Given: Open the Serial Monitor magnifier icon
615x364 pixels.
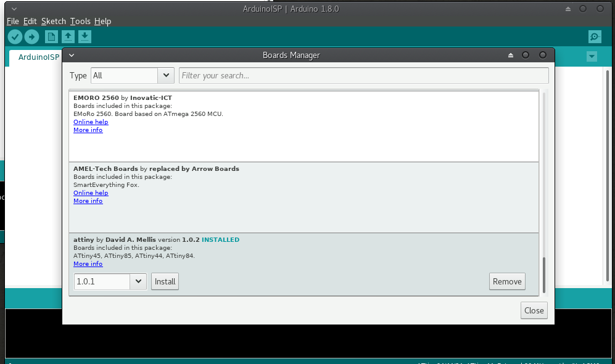Looking at the screenshot, I should tap(595, 37).
